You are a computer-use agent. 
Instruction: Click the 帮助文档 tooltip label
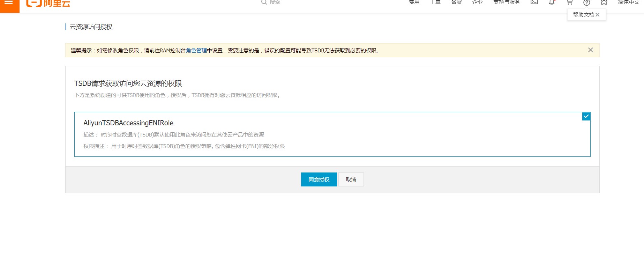(x=583, y=15)
